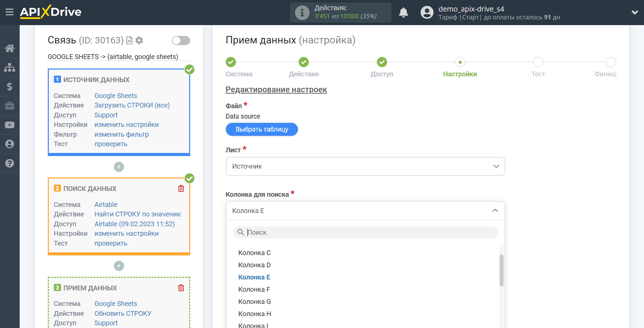
Task: Click the Редактирование настроек heading
Action: (276, 90)
